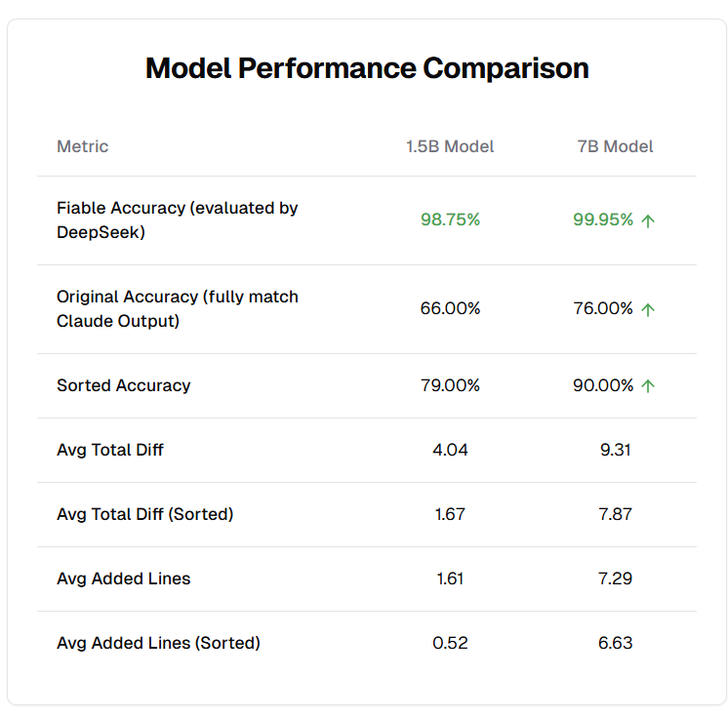Select the Avg Added Lines (Sorted) label
The width and height of the screenshot is (728, 718).
pyautogui.click(x=158, y=643)
